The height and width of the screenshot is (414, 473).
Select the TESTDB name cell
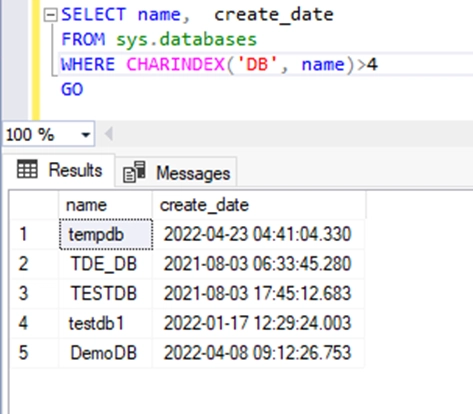(x=105, y=293)
